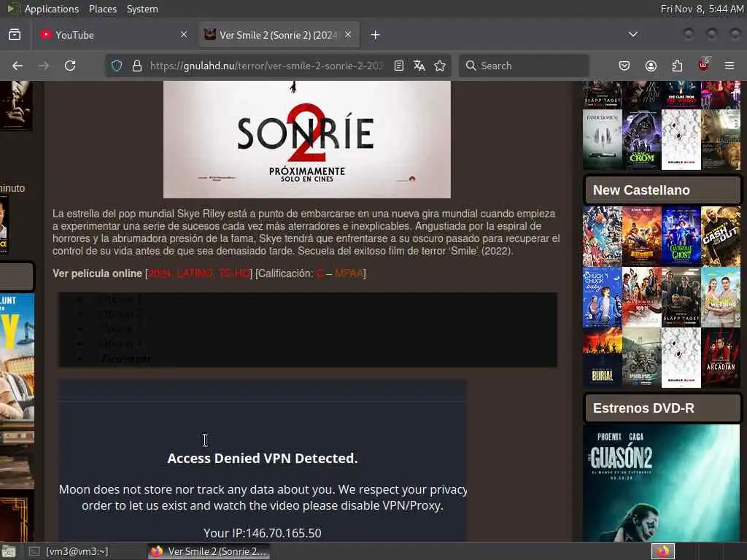Click the C calificación link
The height and width of the screenshot is (560, 747).
(320, 274)
